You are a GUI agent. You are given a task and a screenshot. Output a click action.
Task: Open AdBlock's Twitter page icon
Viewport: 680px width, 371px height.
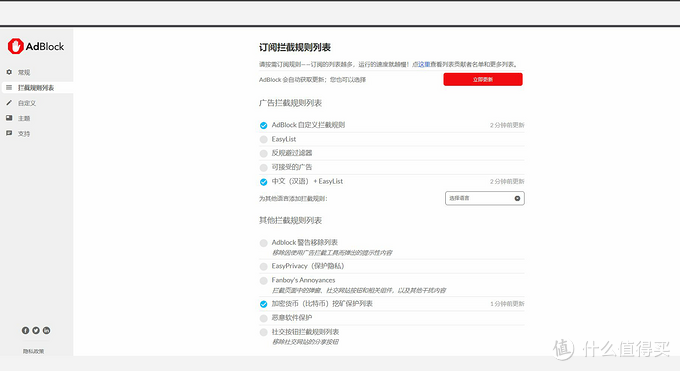(36, 331)
